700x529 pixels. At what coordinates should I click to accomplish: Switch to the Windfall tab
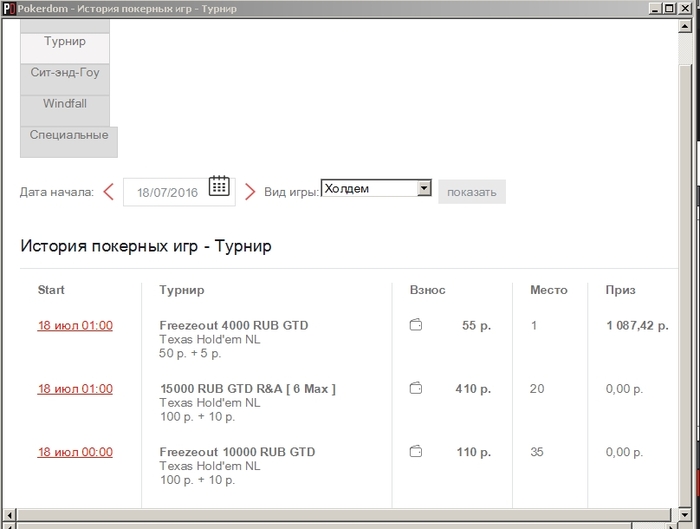(x=65, y=110)
